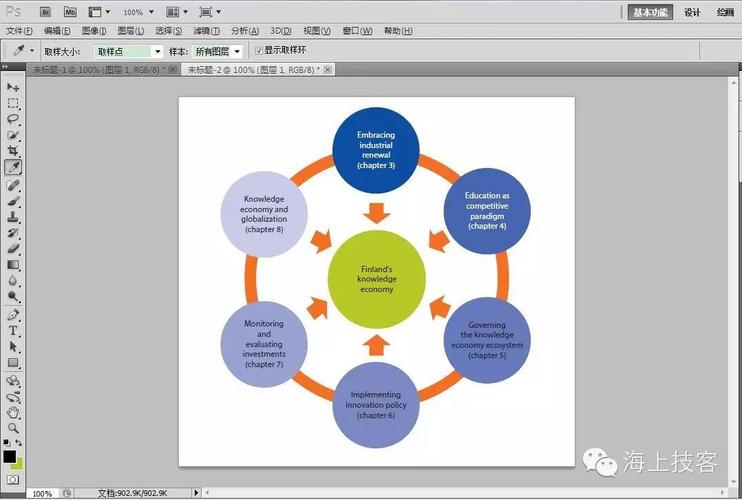The height and width of the screenshot is (500, 742).
Task: Open the 文件(F) menu
Action: pos(19,31)
